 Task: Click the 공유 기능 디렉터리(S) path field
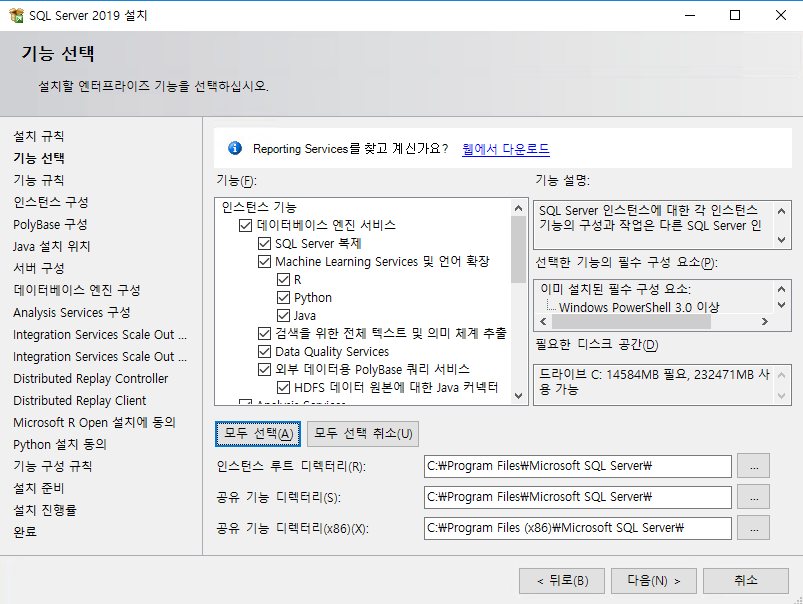578,497
